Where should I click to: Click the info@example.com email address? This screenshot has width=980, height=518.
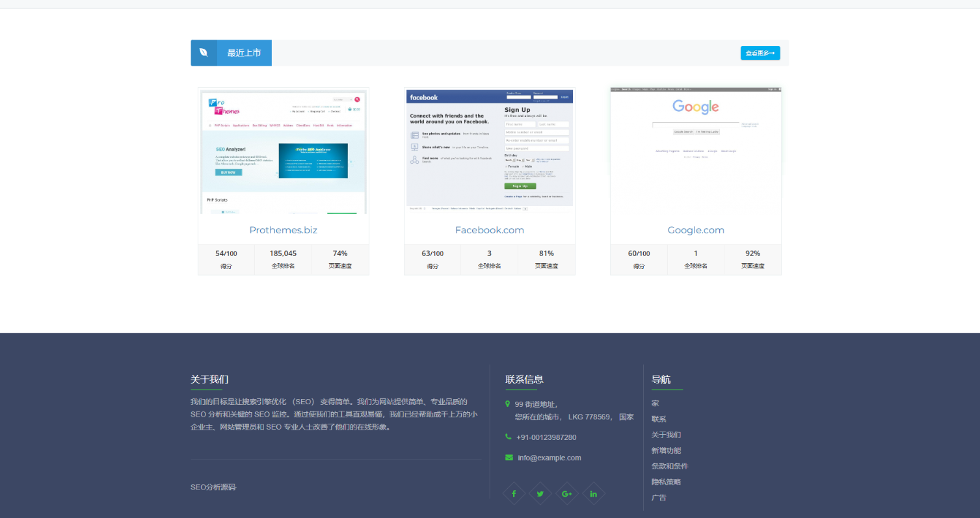click(x=550, y=458)
